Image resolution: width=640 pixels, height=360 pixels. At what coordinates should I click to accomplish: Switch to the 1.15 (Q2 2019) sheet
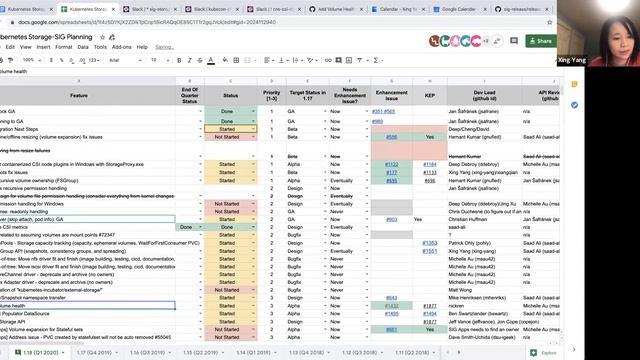[200, 353]
